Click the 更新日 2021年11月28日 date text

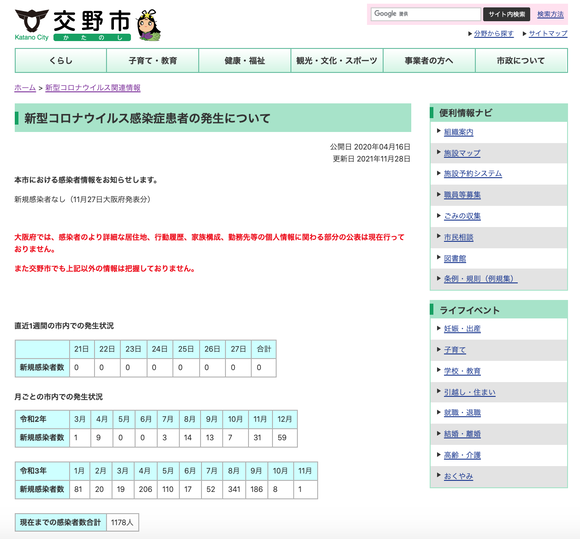click(x=371, y=159)
